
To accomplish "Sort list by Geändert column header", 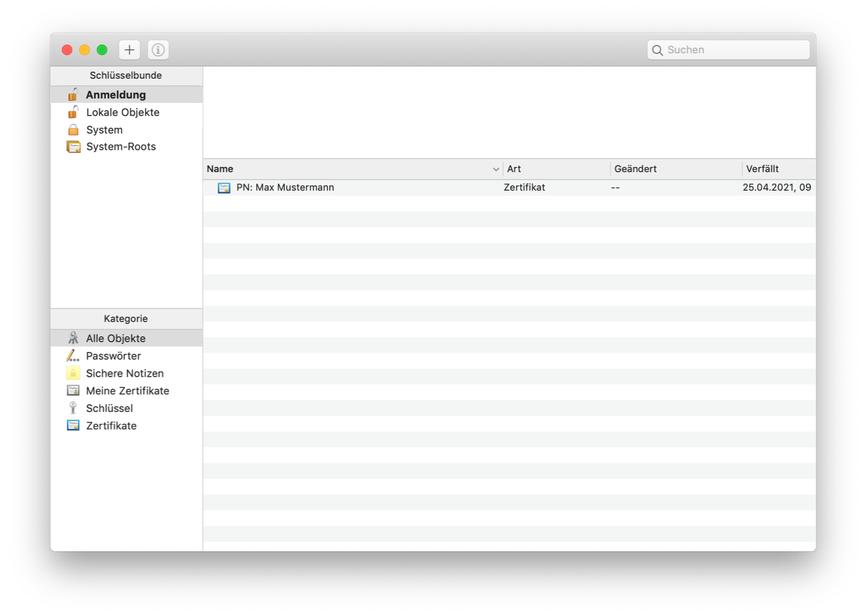I will point(675,169).
